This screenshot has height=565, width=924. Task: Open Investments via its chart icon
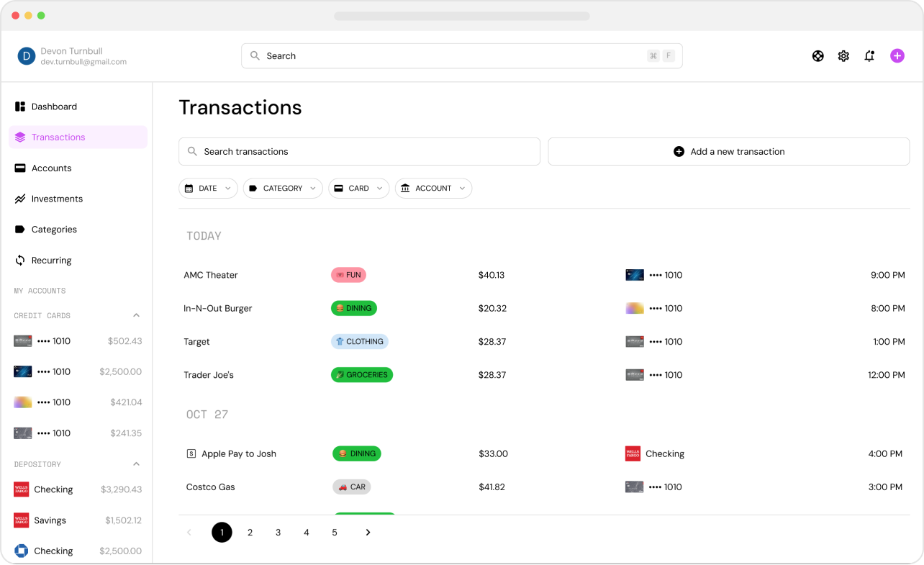(x=20, y=199)
